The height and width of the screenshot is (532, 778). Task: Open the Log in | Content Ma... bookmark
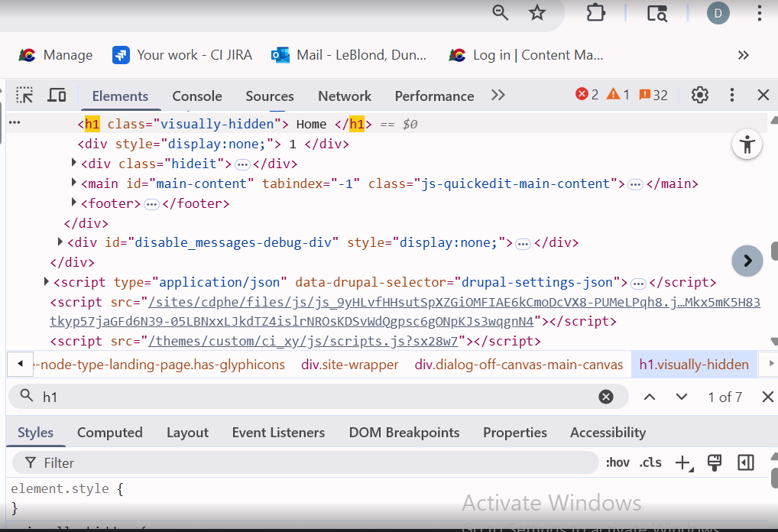(x=527, y=55)
